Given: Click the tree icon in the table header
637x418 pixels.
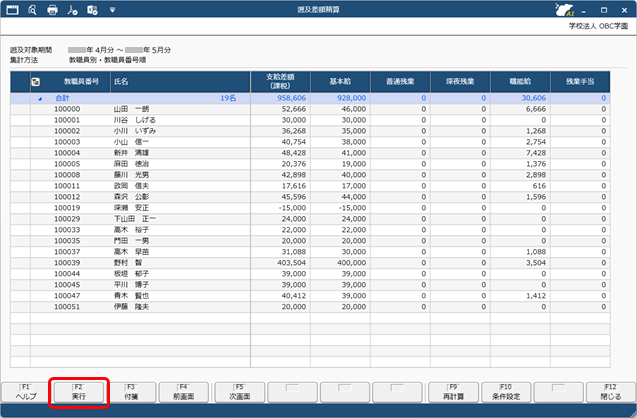Looking at the screenshot, I should [36, 82].
